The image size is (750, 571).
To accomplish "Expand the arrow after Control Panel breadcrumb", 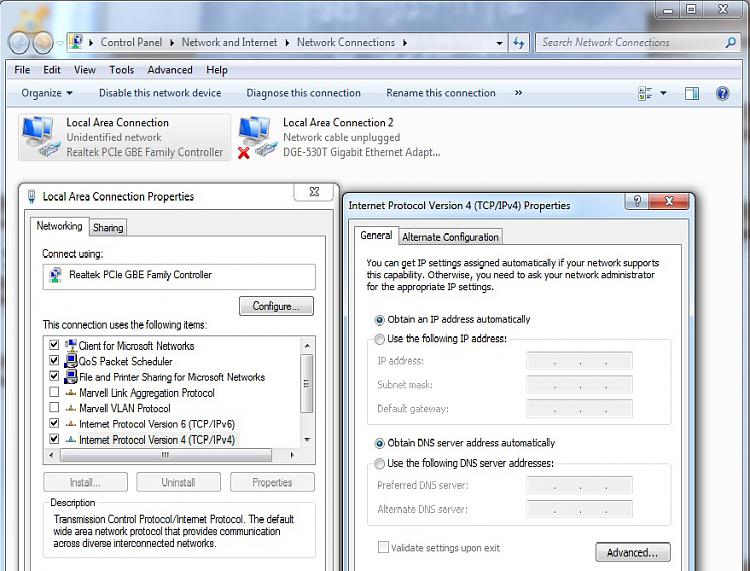I will [172, 43].
